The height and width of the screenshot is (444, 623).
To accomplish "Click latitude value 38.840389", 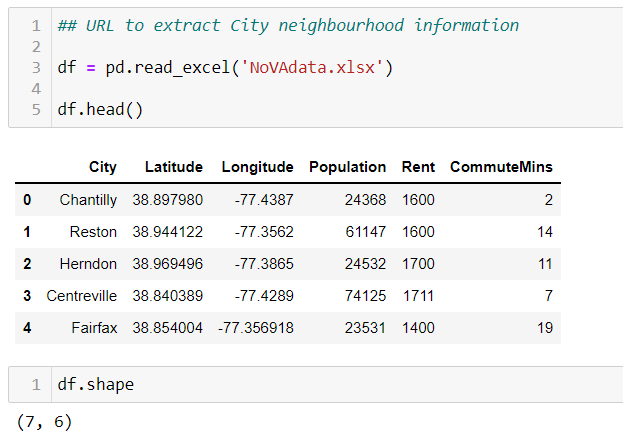I will click(168, 296).
